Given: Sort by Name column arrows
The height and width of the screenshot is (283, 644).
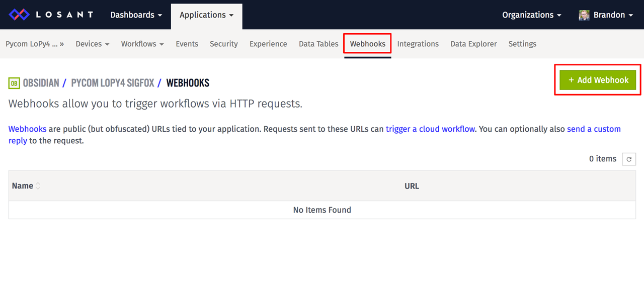Looking at the screenshot, I should (38, 186).
